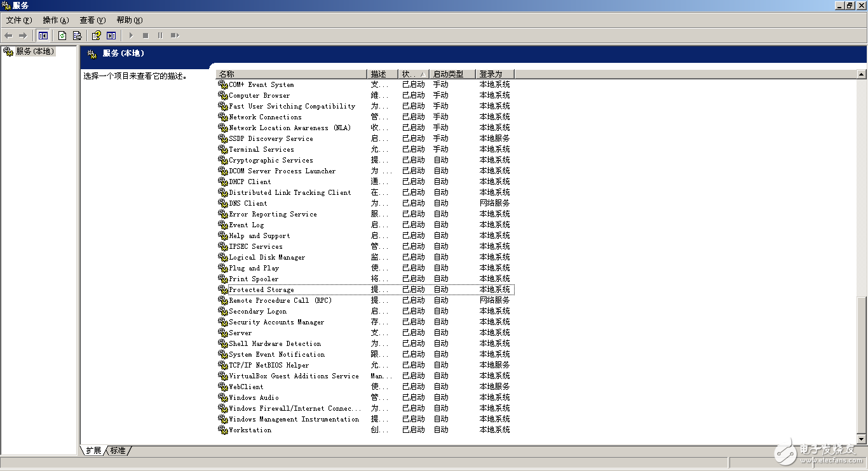Click the gear icon beside DHCP Client
The width and height of the screenshot is (868, 471).
222,182
